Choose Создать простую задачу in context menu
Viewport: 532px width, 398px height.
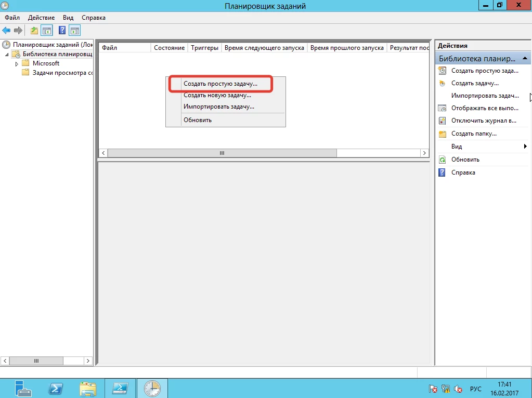(220, 84)
